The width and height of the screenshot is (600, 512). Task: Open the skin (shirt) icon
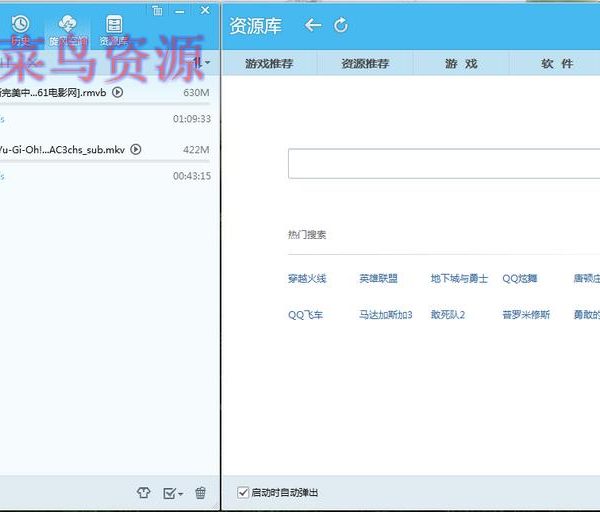(143, 492)
